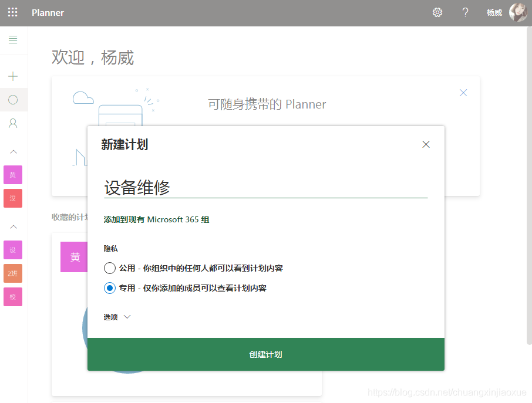The image size is (532, 403).
Task: Open the 设 plan tile in sidebar
Action: point(13,250)
